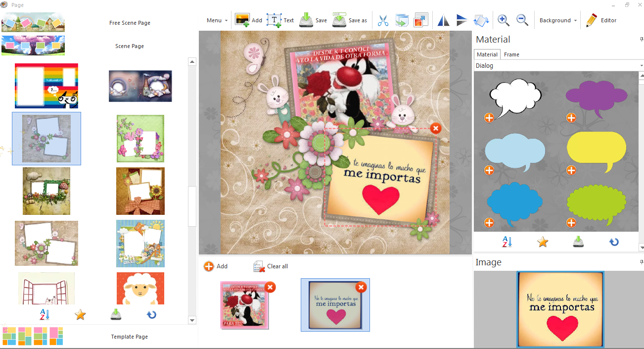The width and height of the screenshot is (644, 349).
Task: Click favorites star icon in Page panel
Action: coord(80,314)
